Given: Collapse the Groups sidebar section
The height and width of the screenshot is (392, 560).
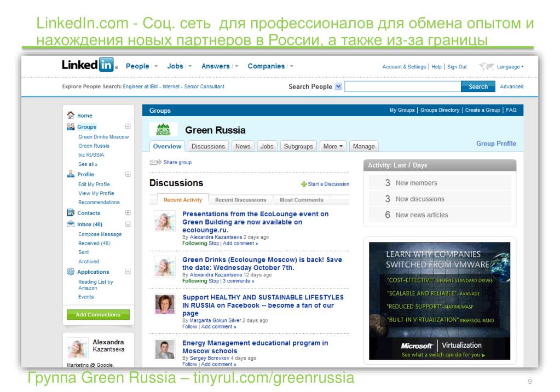Looking at the screenshot, I should (x=128, y=126).
